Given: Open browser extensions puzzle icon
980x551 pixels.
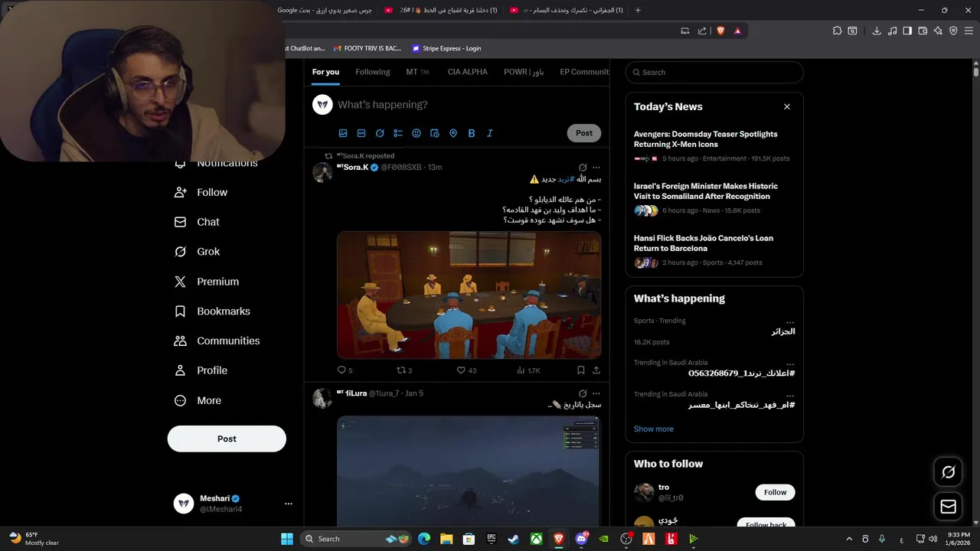Looking at the screenshot, I should pyautogui.click(x=837, y=31).
